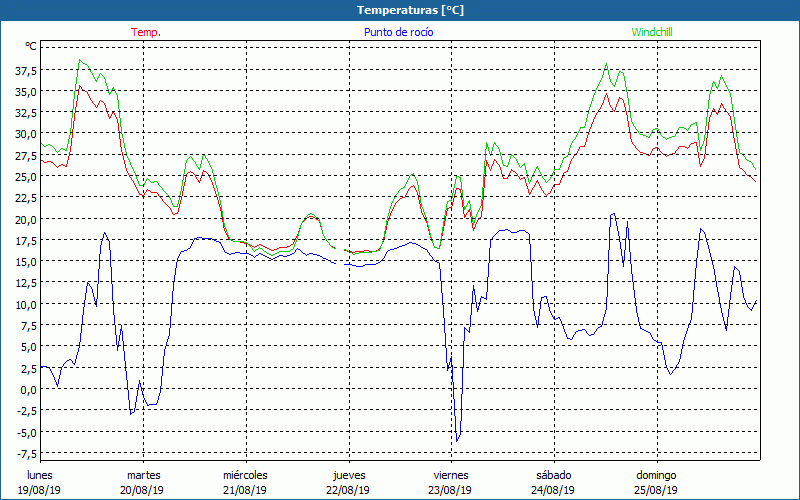Select the blue 'Punto de rocío' legend label
Screen dimensions: 800x500
pos(398,32)
